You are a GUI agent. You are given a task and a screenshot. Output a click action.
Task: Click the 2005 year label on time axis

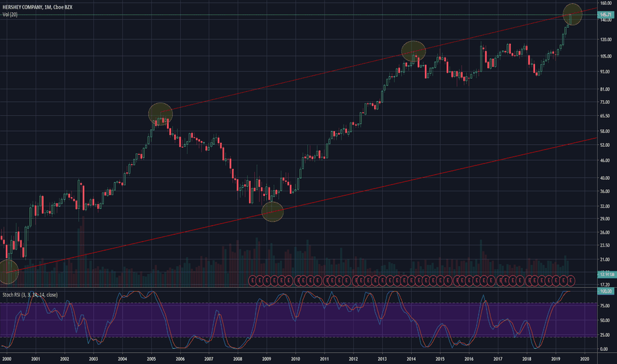[151, 359]
